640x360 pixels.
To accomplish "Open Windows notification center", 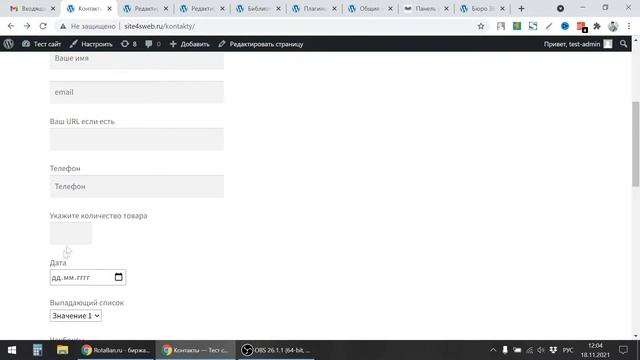I will (623, 350).
